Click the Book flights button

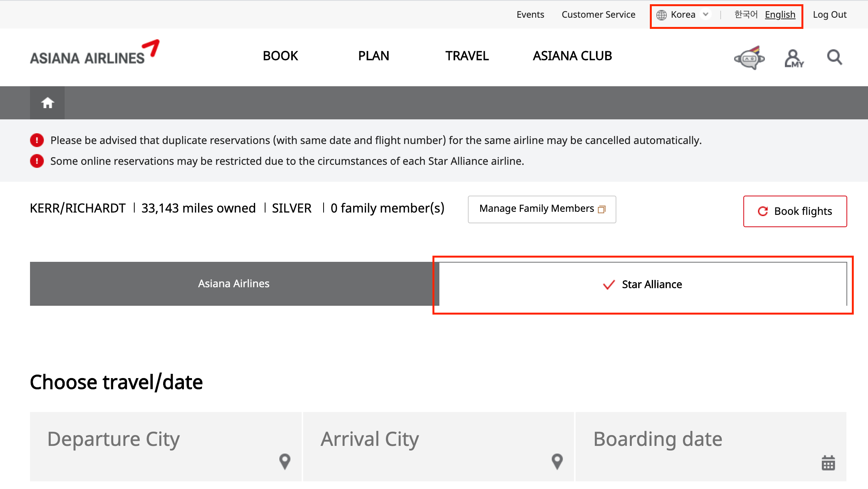point(795,211)
